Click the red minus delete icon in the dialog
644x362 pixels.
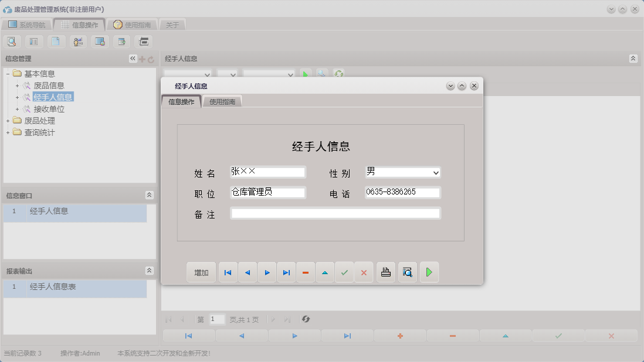tap(306, 272)
